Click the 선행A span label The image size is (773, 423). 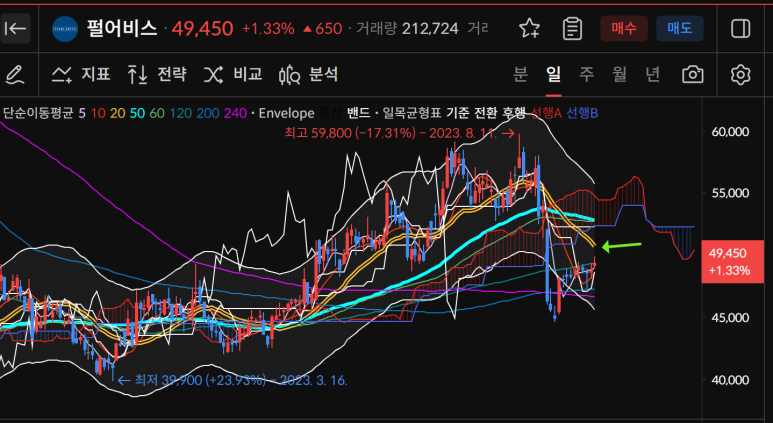[x=546, y=113]
